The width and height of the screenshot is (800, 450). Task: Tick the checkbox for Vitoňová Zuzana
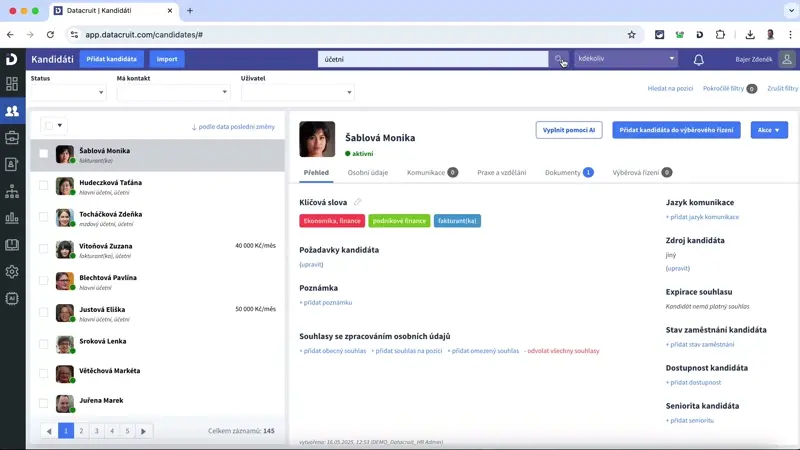pyautogui.click(x=43, y=249)
